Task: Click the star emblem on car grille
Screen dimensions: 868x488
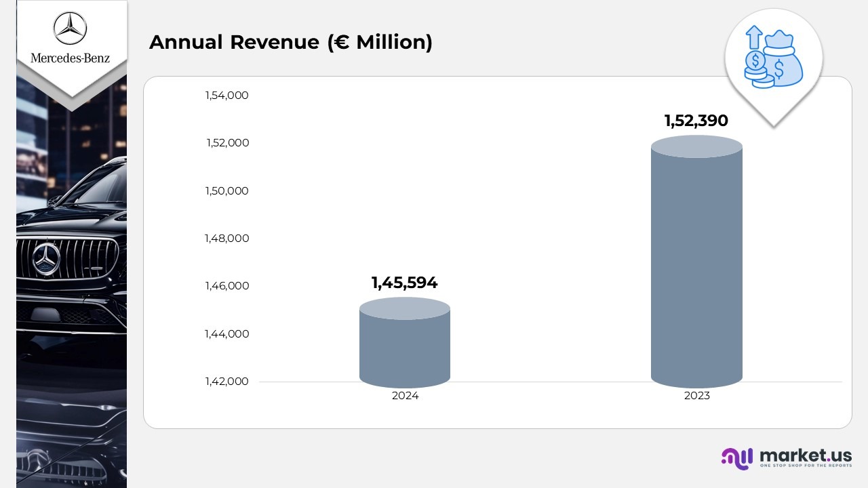Action: pos(47,260)
